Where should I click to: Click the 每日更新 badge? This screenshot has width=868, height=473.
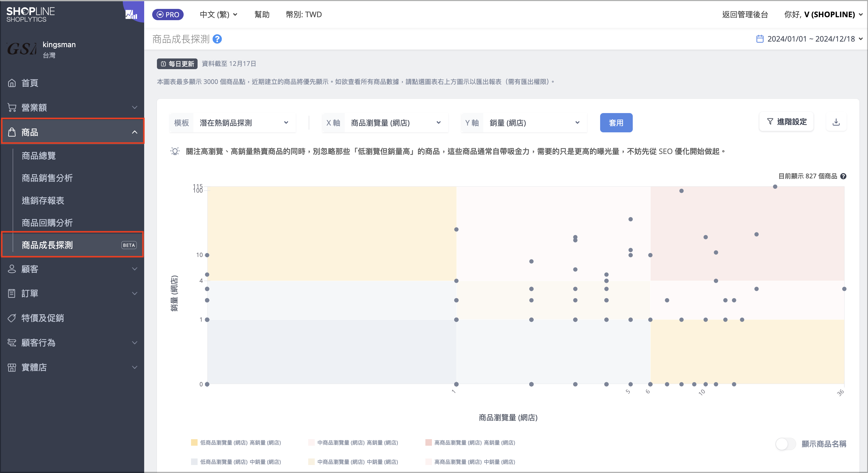pos(177,64)
